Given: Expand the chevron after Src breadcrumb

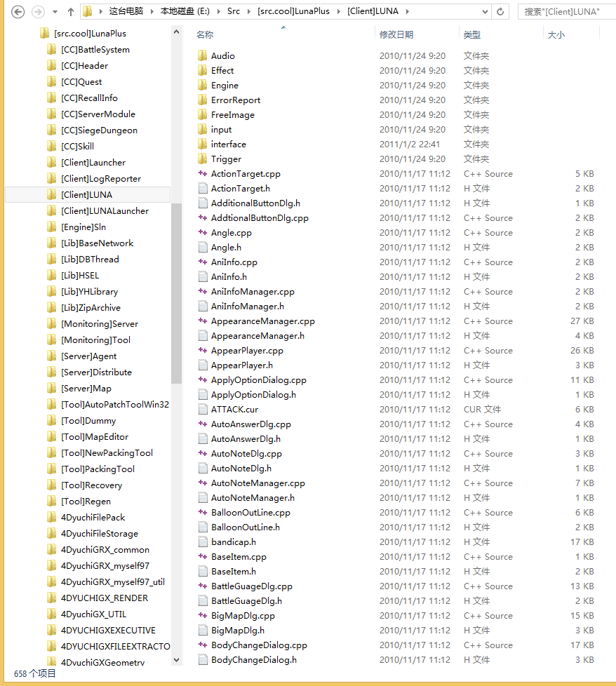Looking at the screenshot, I should click(x=249, y=12).
